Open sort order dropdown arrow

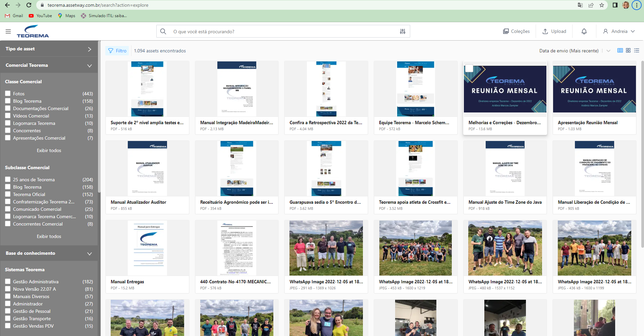click(x=608, y=51)
